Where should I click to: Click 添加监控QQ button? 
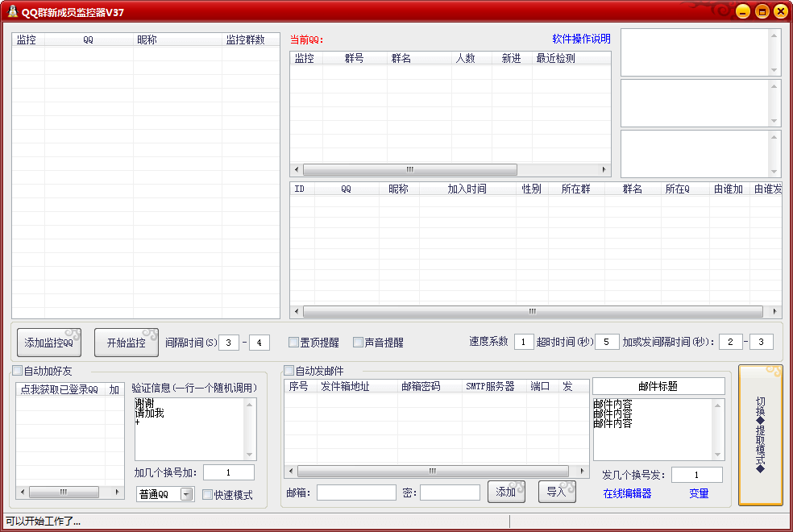pyautogui.click(x=49, y=343)
